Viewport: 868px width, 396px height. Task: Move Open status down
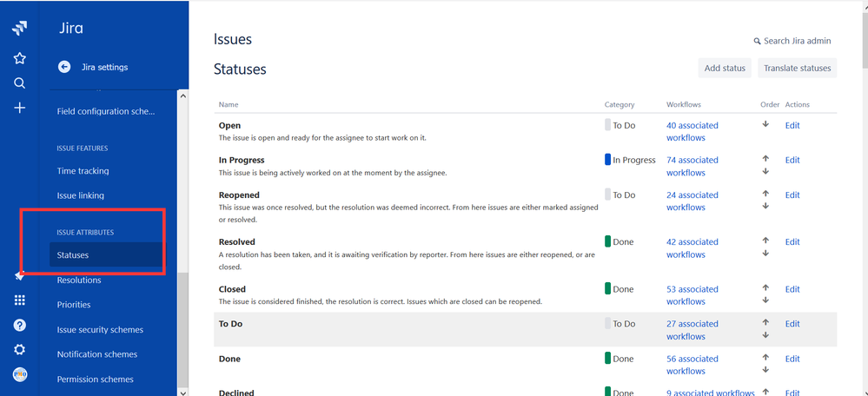(765, 124)
